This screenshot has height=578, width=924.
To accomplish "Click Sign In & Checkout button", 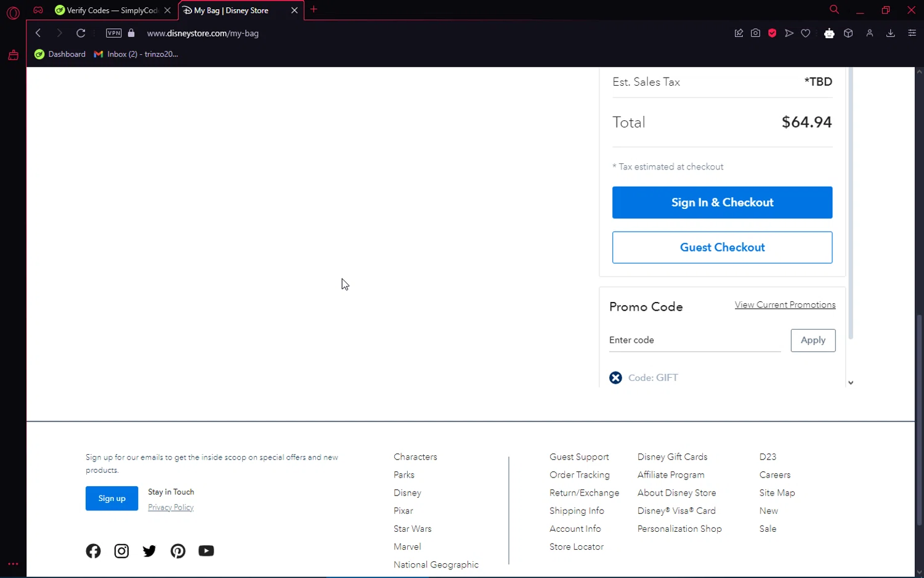I will 722,202.
